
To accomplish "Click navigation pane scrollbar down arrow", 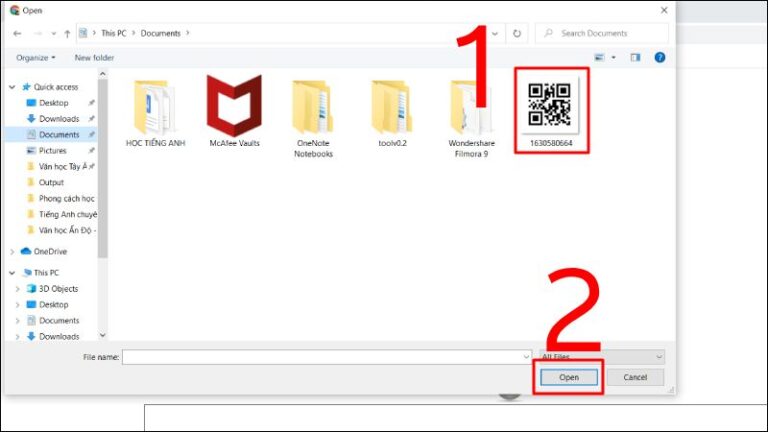I will point(102,336).
